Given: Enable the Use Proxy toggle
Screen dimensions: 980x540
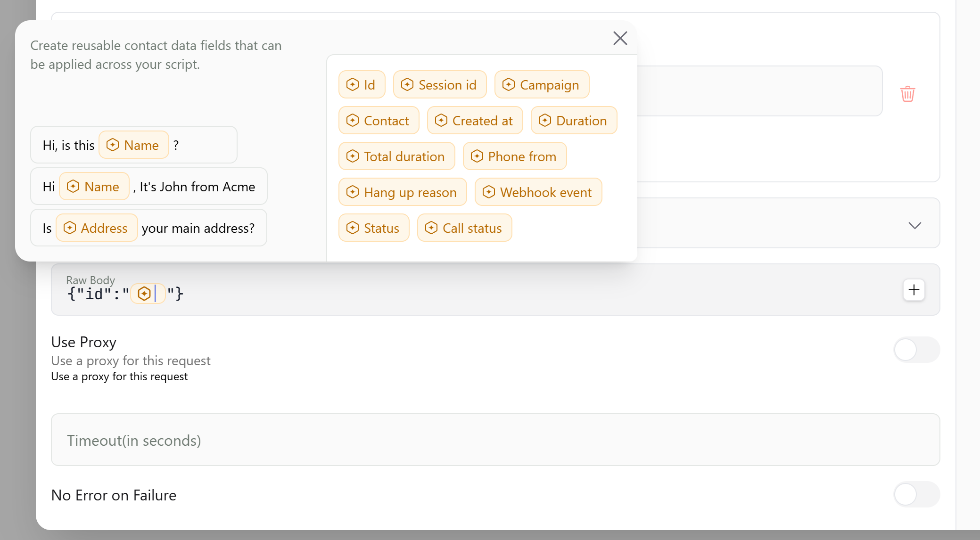Looking at the screenshot, I should click(x=916, y=350).
